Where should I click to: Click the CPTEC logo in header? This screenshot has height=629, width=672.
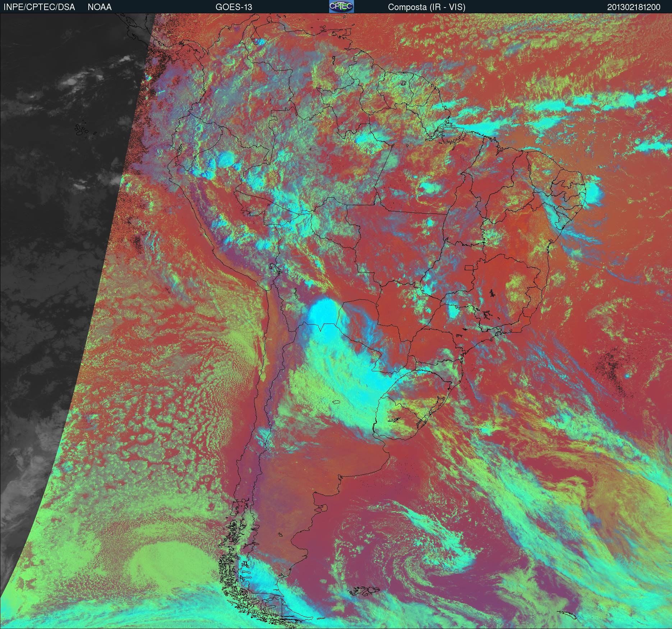coord(341,6)
